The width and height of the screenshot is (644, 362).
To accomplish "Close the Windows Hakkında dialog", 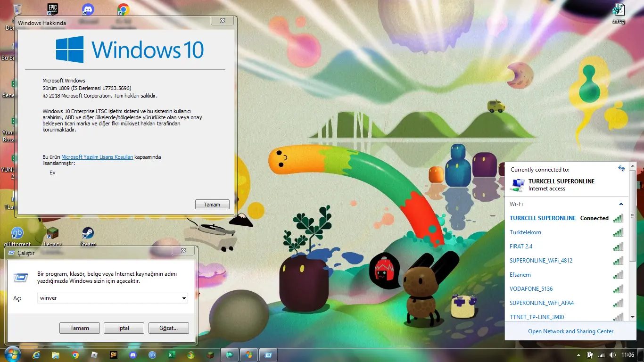I will pos(223,21).
